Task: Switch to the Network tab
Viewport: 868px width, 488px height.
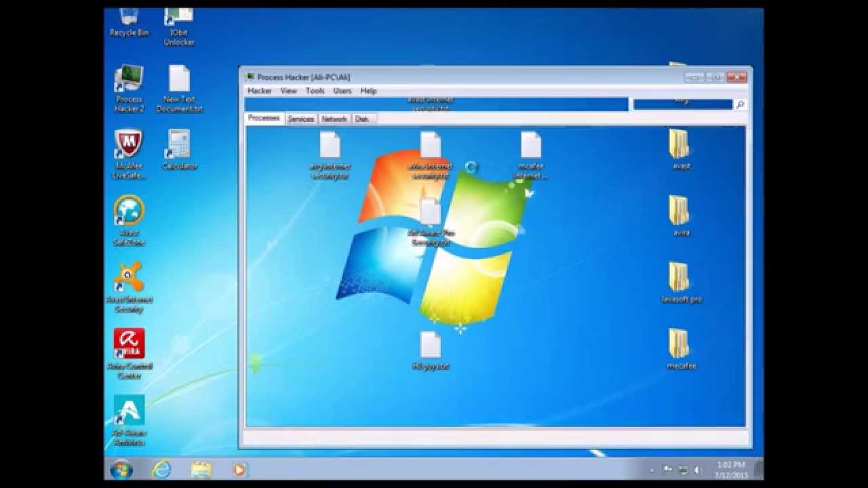Action: coord(334,119)
